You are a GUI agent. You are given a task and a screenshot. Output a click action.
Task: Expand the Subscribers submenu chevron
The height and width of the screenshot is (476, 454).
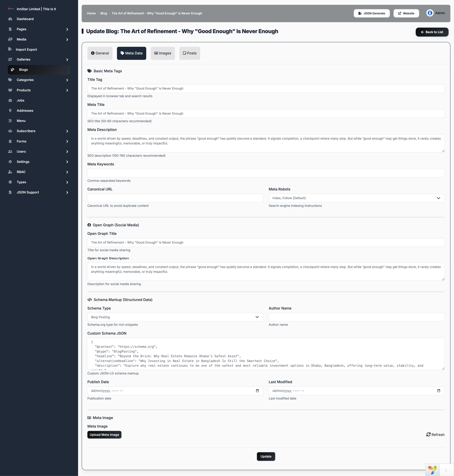click(x=67, y=131)
